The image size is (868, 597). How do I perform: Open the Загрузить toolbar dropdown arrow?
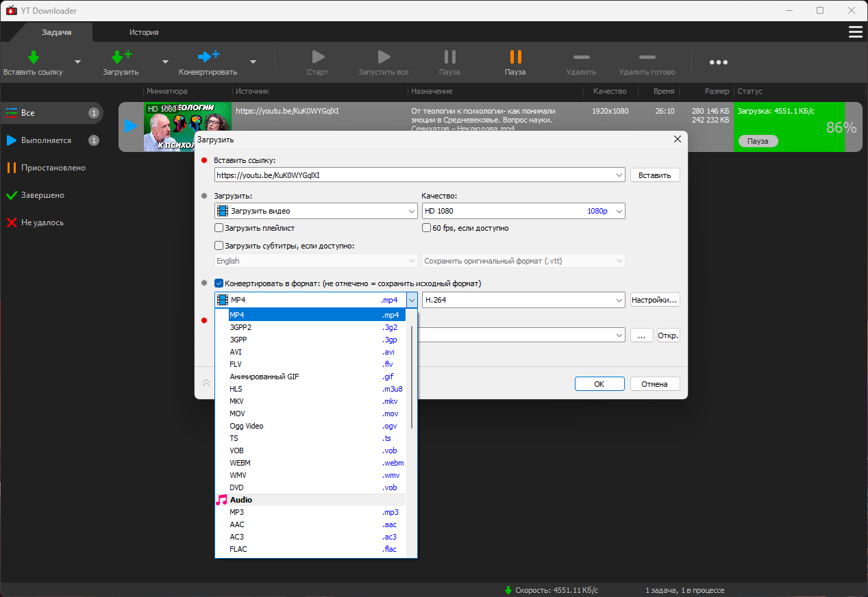(165, 62)
